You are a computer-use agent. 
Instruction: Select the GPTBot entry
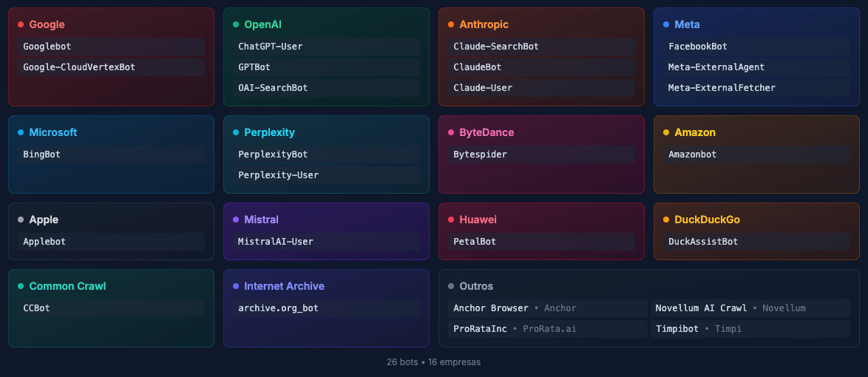coord(326,67)
